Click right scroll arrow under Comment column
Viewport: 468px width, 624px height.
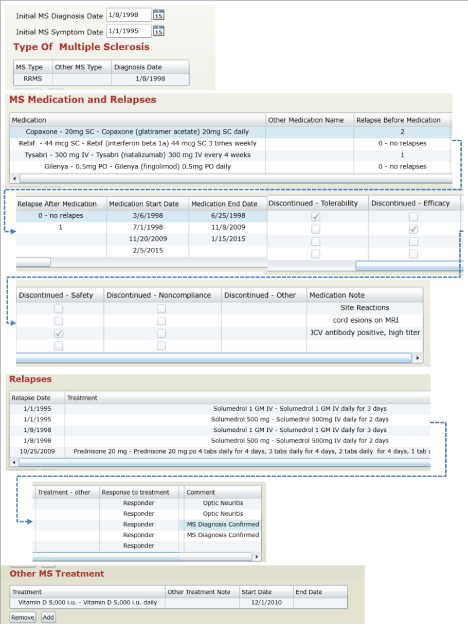click(257, 557)
